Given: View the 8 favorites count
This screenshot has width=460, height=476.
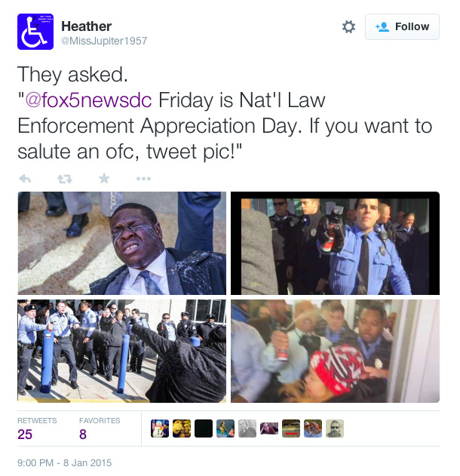Looking at the screenshot, I should click(x=83, y=435).
